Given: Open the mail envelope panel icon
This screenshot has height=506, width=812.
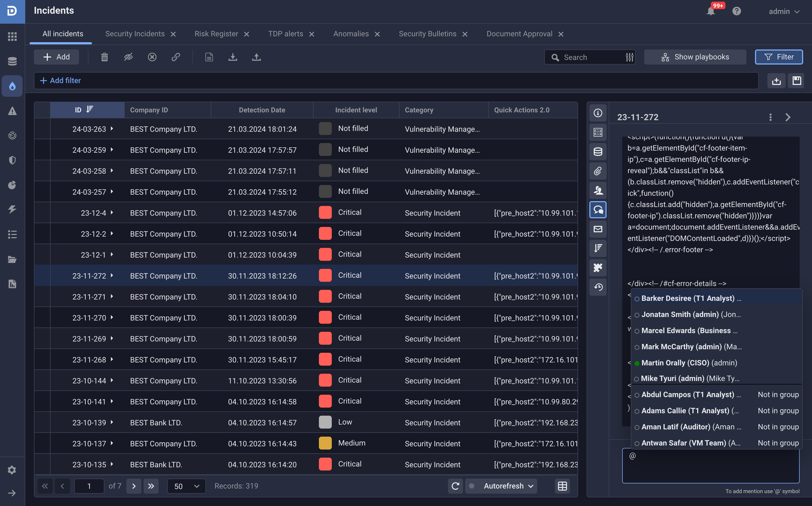Looking at the screenshot, I should point(598,229).
